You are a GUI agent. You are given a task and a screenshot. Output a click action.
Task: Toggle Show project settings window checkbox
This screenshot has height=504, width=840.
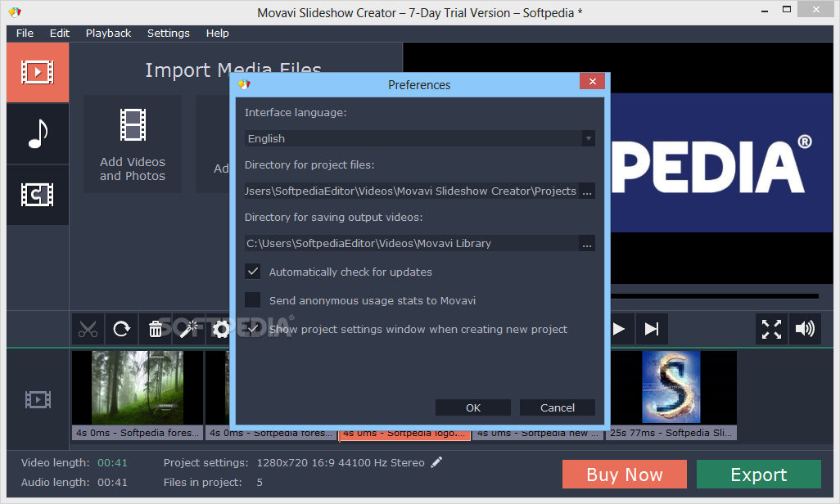click(252, 329)
